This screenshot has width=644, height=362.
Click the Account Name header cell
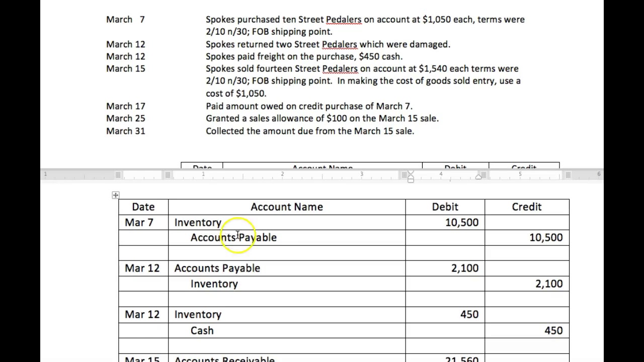[x=286, y=207]
